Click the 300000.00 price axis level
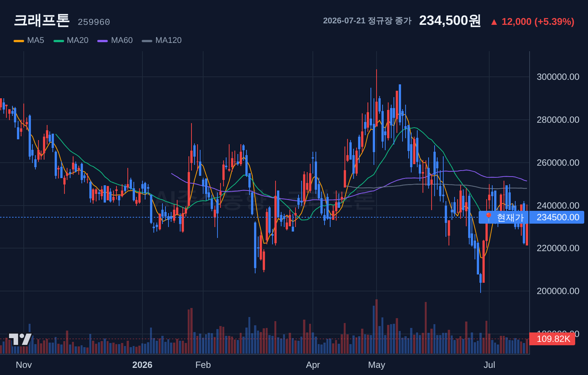 pyautogui.click(x=558, y=77)
